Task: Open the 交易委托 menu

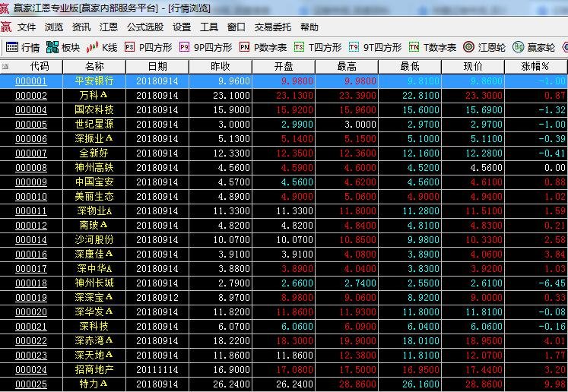Action: pyautogui.click(x=273, y=27)
